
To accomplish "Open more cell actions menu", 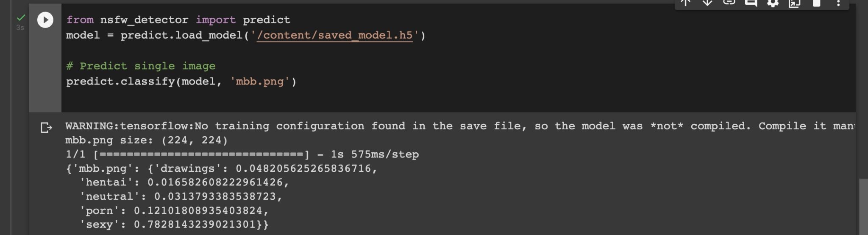I will pyautogui.click(x=838, y=3).
